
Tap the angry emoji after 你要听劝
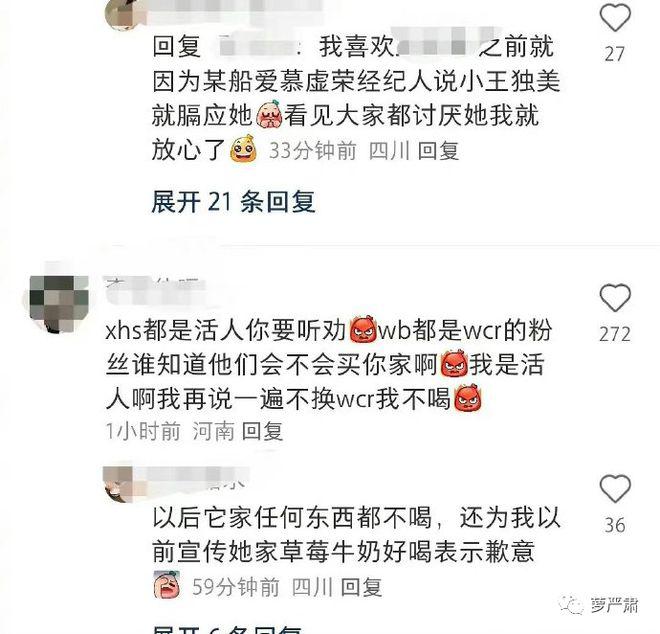click(x=362, y=330)
